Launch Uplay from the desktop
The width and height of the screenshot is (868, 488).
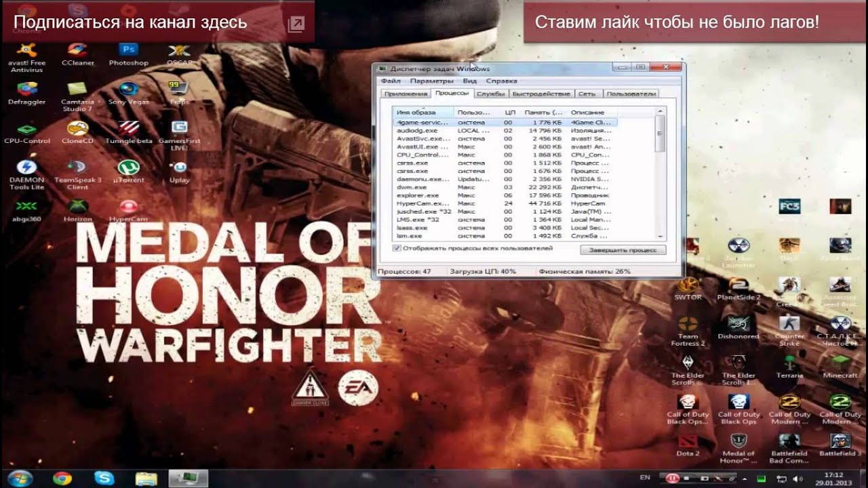point(179,172)
